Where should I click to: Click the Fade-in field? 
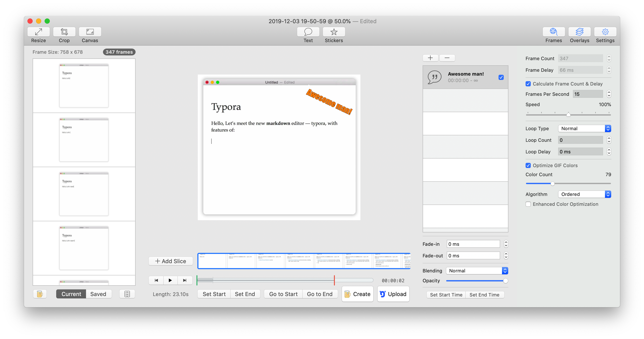[473, 244]
